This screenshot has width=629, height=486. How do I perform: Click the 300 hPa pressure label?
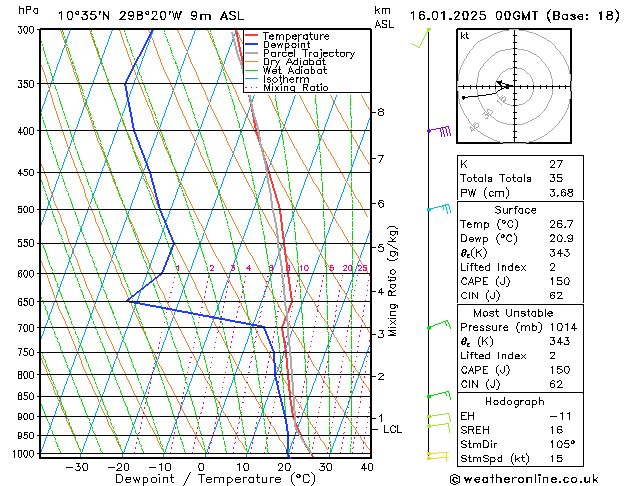pos(28,30)
